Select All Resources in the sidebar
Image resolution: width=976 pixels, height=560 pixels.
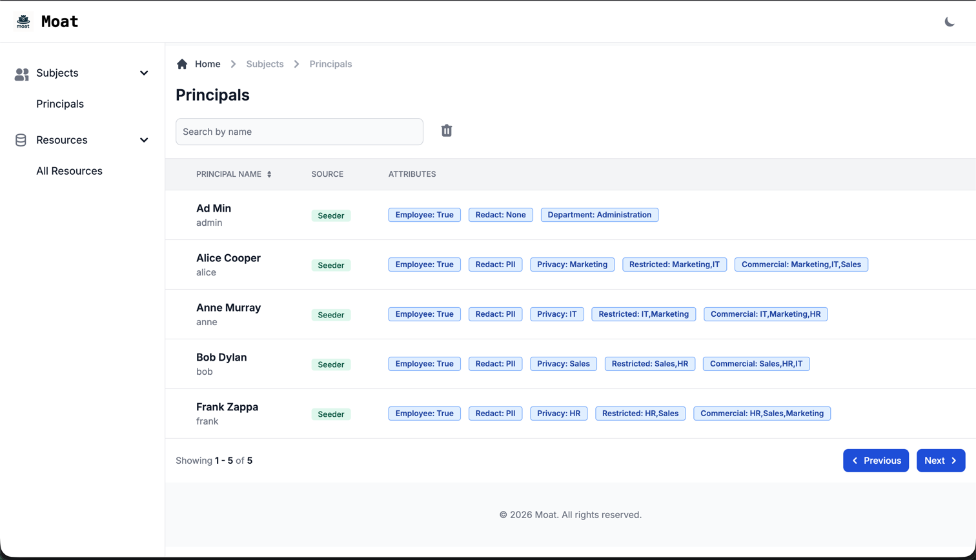coord(69,170)
